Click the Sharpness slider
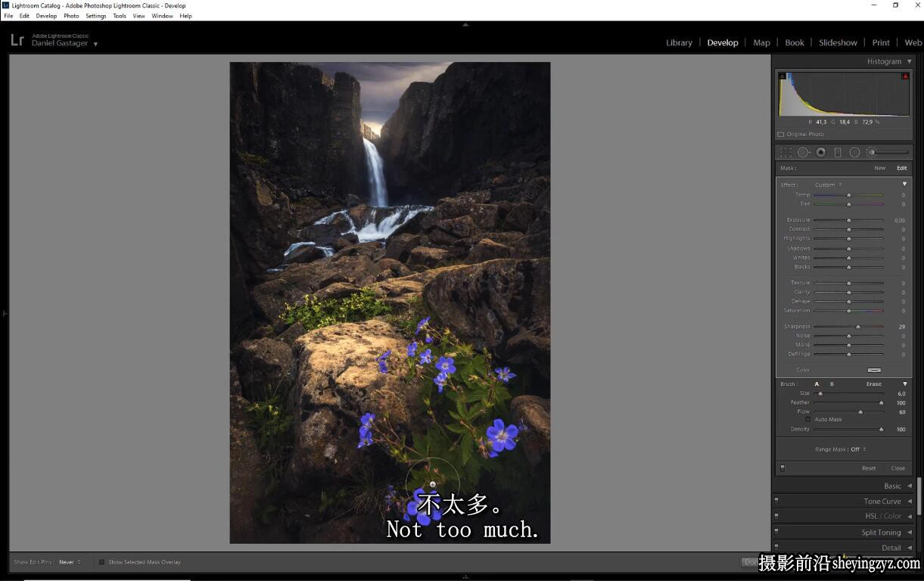 tap(848, 327)
